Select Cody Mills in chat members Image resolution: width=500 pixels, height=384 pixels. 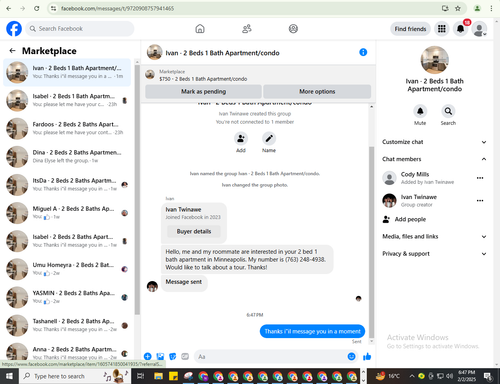point(428,178)
